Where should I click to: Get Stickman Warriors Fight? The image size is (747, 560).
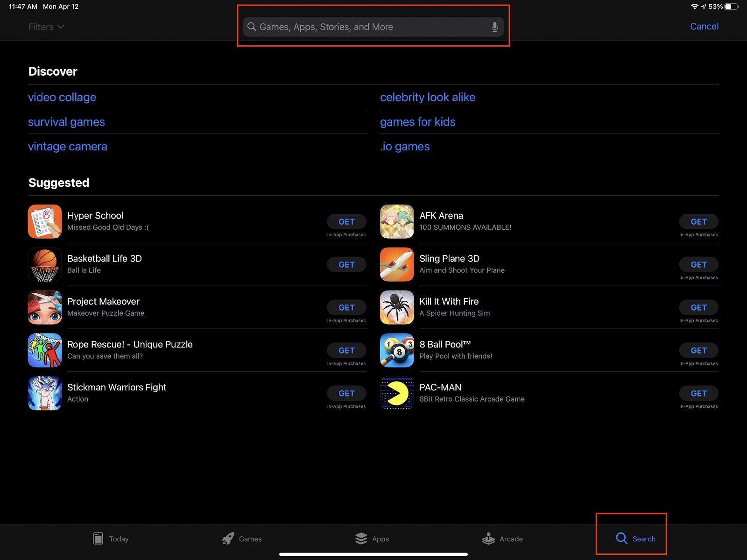(x=346, y=394)
